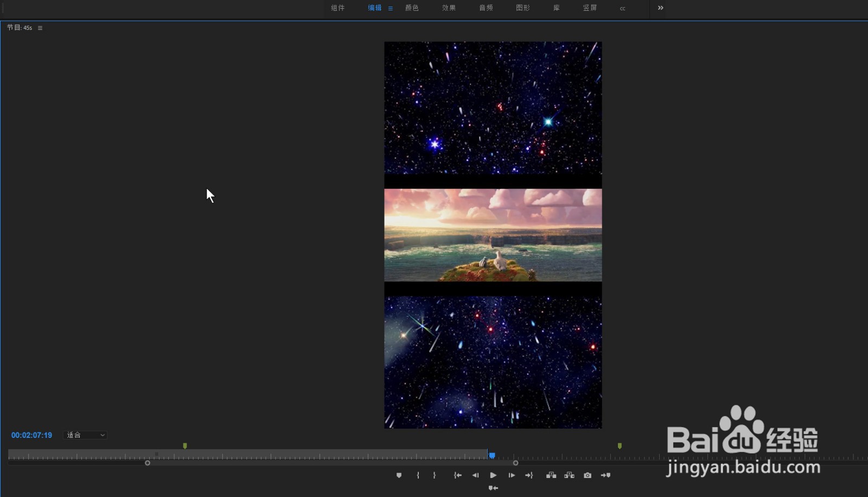Click the landscape video frame in the preview
868x497 pixels.
pos(493,235)
